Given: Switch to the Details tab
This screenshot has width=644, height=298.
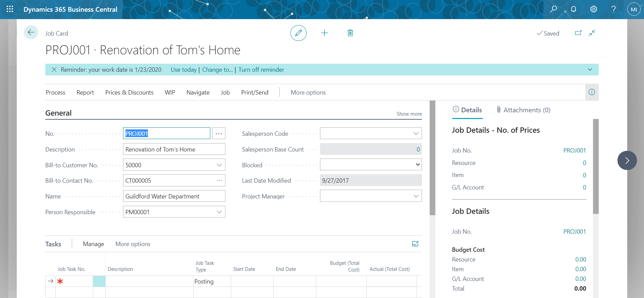Looking at the screenshot, I should (x=467, y=110).
